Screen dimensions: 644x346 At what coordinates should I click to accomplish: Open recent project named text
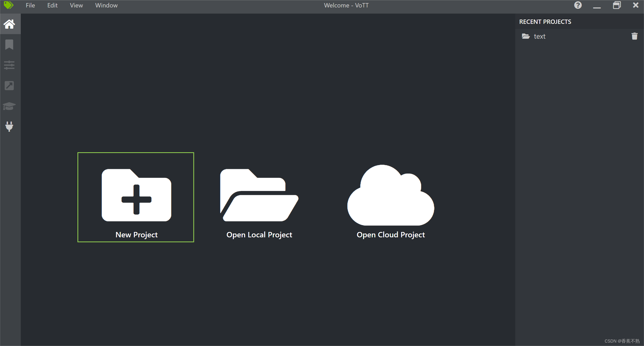click(539, 36)
